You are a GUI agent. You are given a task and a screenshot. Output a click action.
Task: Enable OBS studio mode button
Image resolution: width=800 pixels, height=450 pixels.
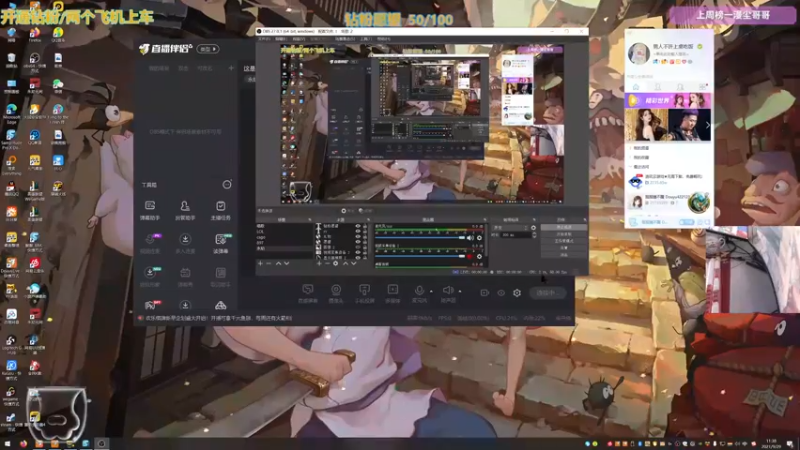564,240
